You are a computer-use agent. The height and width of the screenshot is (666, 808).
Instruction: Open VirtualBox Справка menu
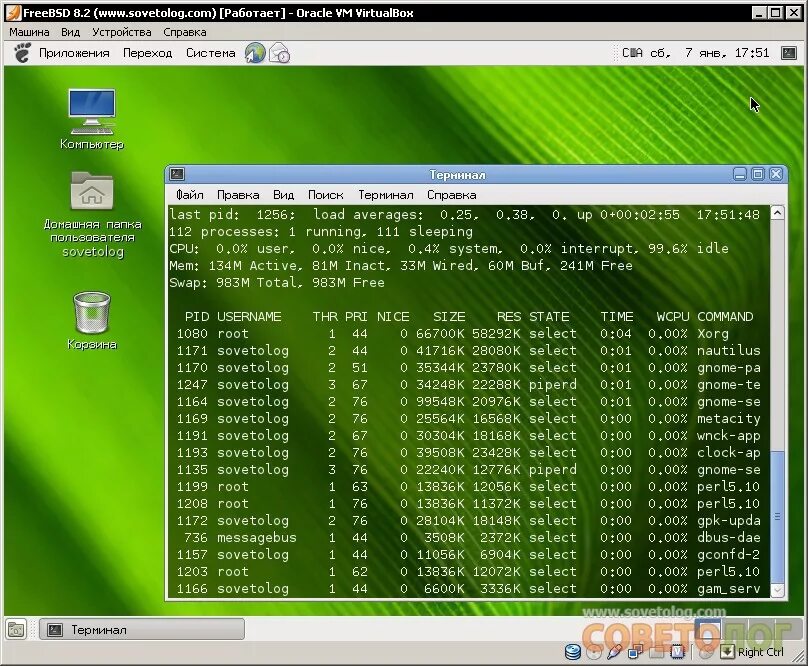pyautogui.click(x=184, y=32)
